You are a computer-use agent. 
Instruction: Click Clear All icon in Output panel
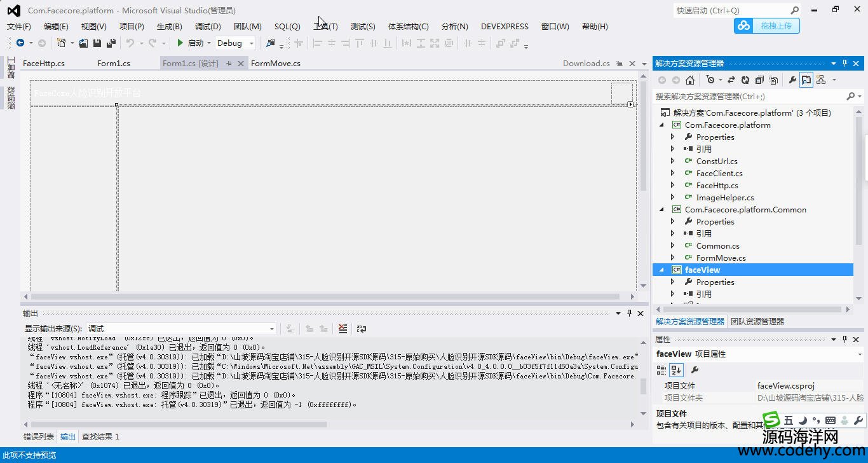[343, 329]
